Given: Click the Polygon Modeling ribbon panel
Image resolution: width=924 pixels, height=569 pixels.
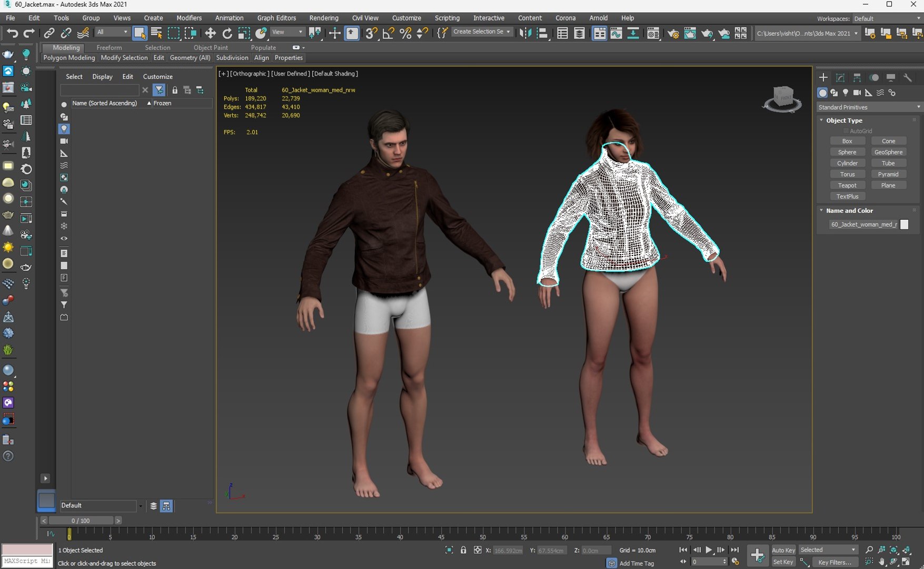Looking at the screenshot, I should click(x=69, y=58).
